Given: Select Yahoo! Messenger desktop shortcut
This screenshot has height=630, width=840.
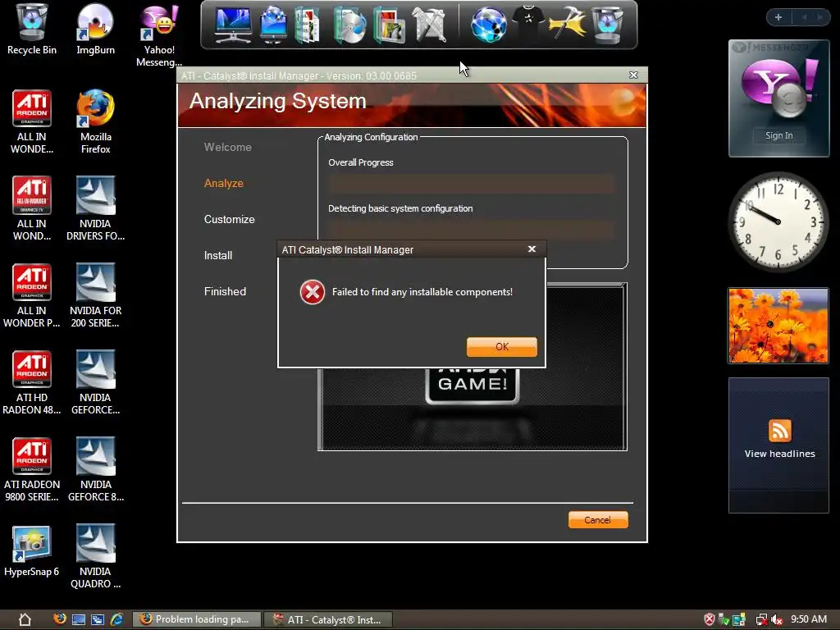Looking at the screenshot, I should [159, 36].
